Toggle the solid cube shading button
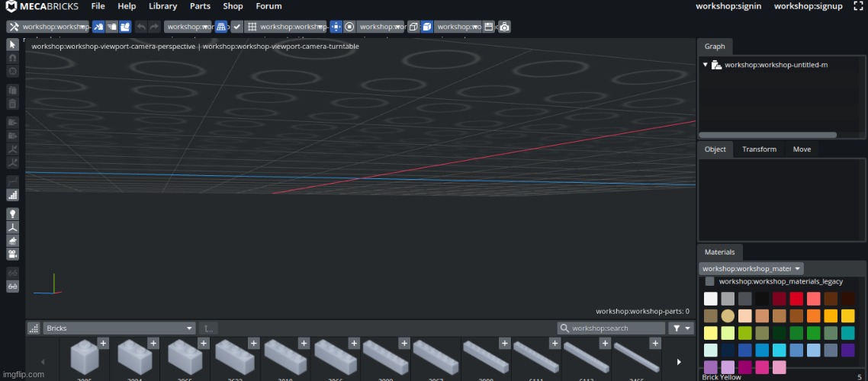 pos(427,27)
